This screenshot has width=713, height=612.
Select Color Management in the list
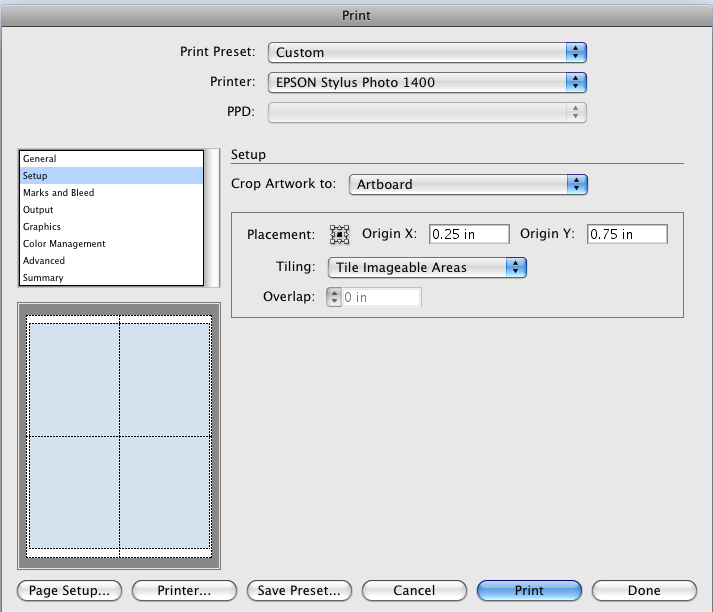(x=111, y=244)
